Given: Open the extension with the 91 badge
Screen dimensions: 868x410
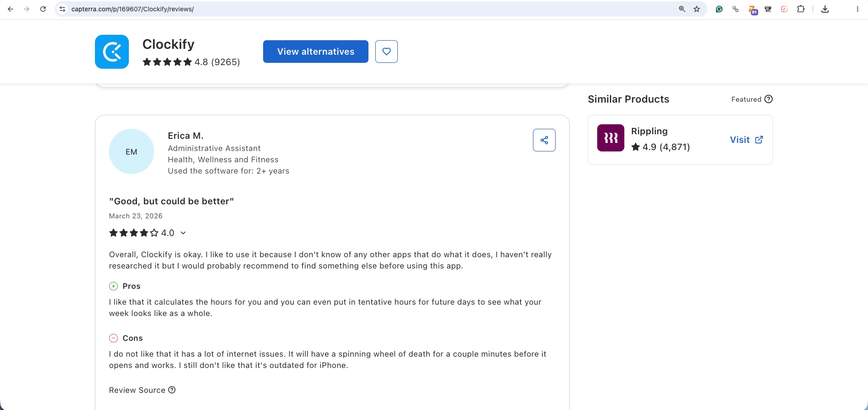Looking at the screenshot, I should coord(753,10).
